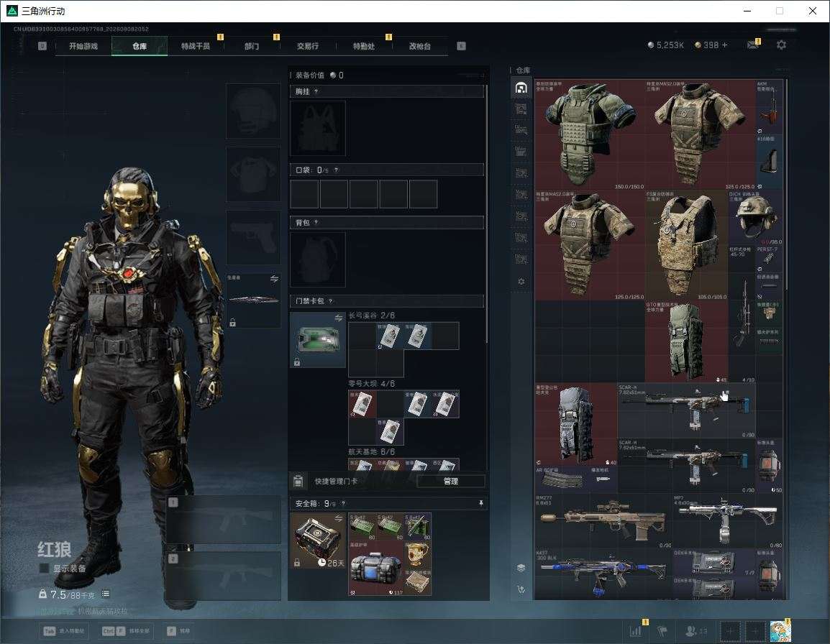Select the green keycard case item
Viewport: 830px width, 644px height.
click(x=318, y=340)
